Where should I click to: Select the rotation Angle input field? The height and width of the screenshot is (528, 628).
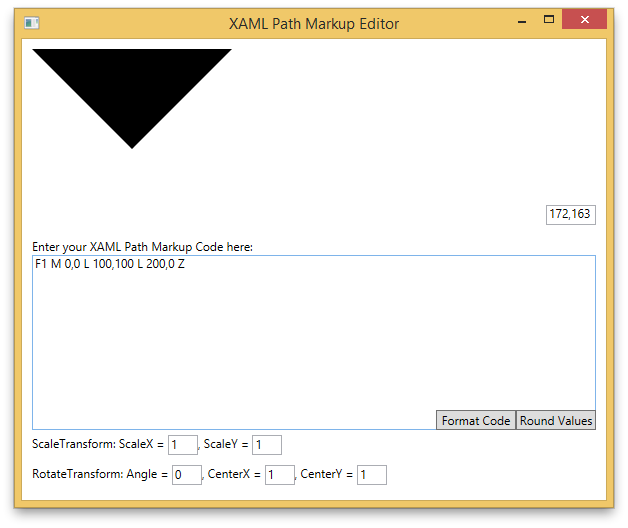point(187,475)
